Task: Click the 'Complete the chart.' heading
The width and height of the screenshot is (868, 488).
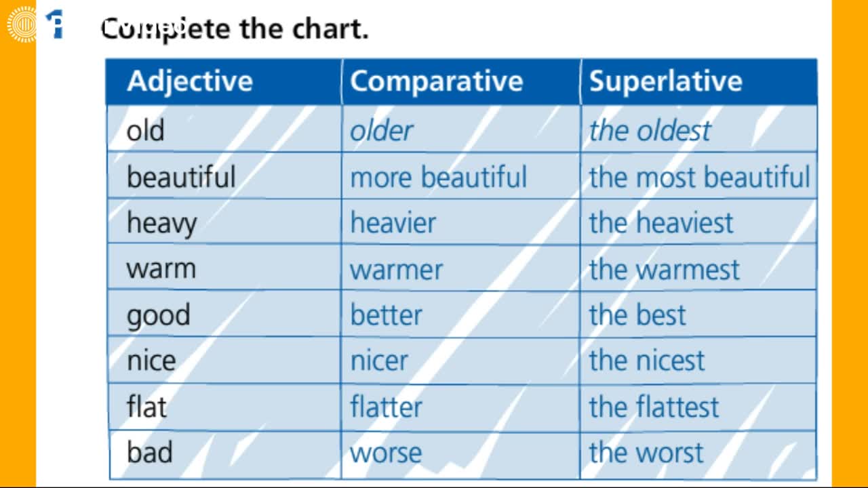Action: (x=235, y=28)
